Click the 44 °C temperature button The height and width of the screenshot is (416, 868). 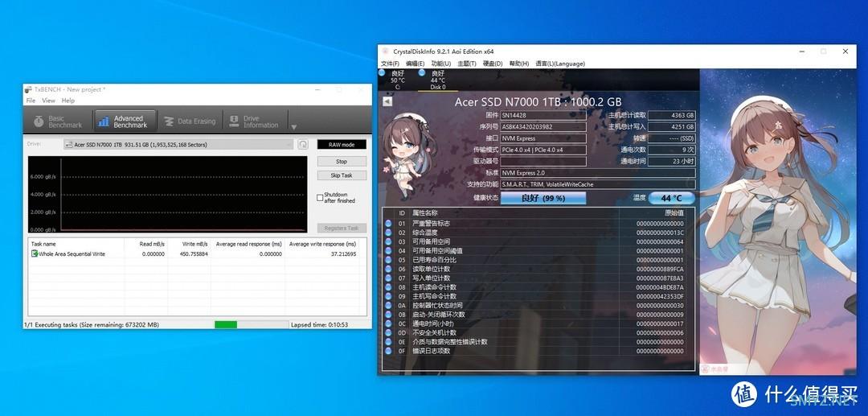(x=671, y=198)
